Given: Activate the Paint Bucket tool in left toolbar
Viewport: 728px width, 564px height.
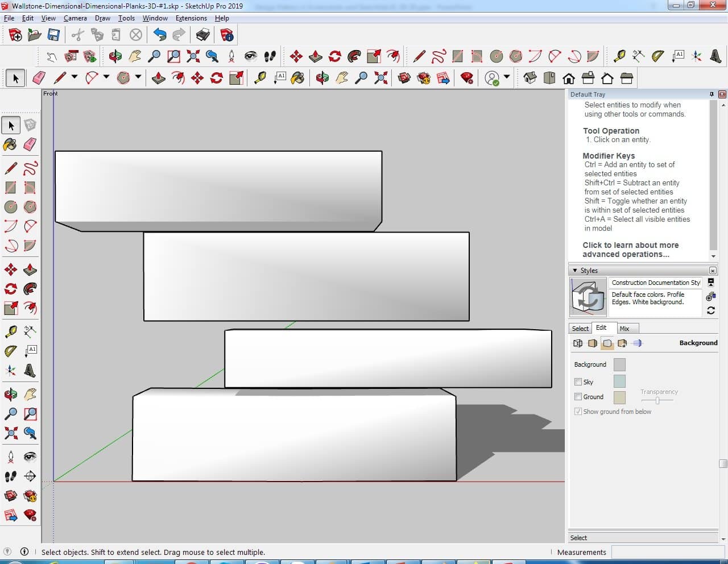Looking at the screenshot, I should tap(10, 144).
